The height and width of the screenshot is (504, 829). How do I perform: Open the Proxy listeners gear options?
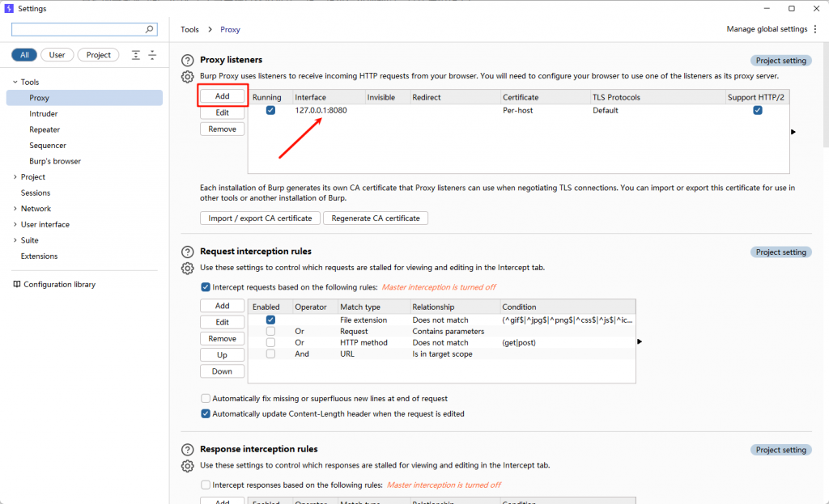pos(188,77)
